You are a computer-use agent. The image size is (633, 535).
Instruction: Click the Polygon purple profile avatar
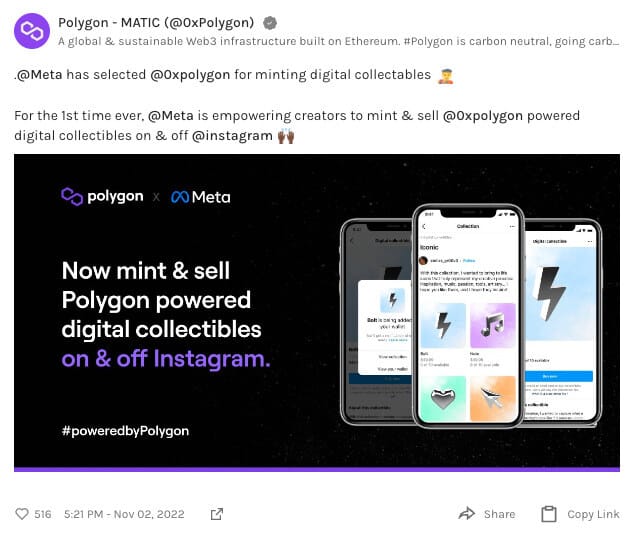tap(32, 31)
